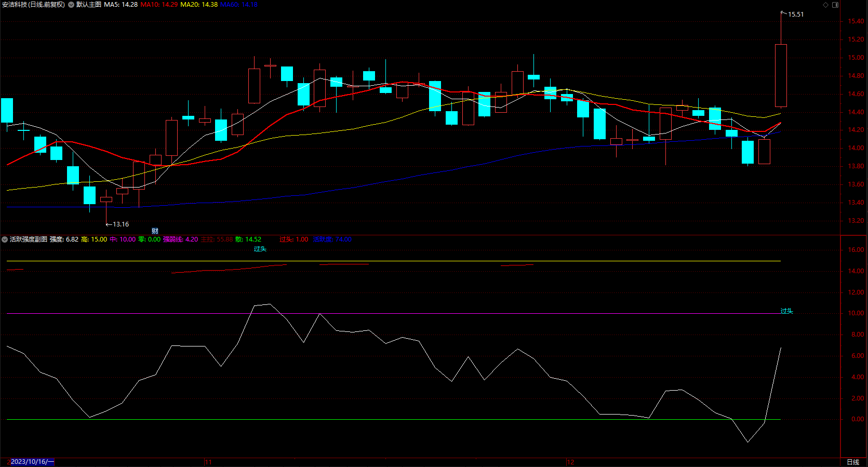Image resolution: width=868 pixels, height=467 pixels.
Task: Click the 过头: 1.00 value
Action: point(294,239)
